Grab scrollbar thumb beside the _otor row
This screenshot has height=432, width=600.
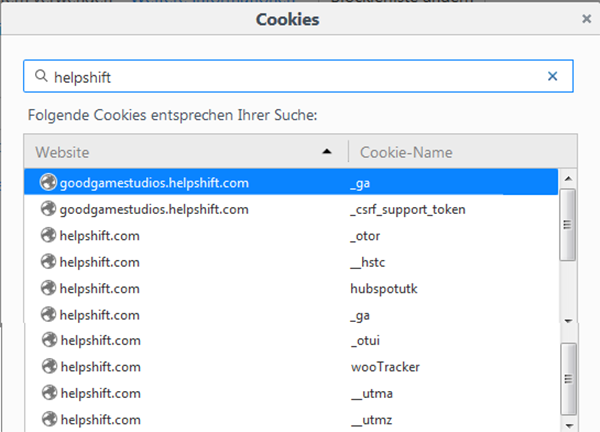tap(567, 225)
